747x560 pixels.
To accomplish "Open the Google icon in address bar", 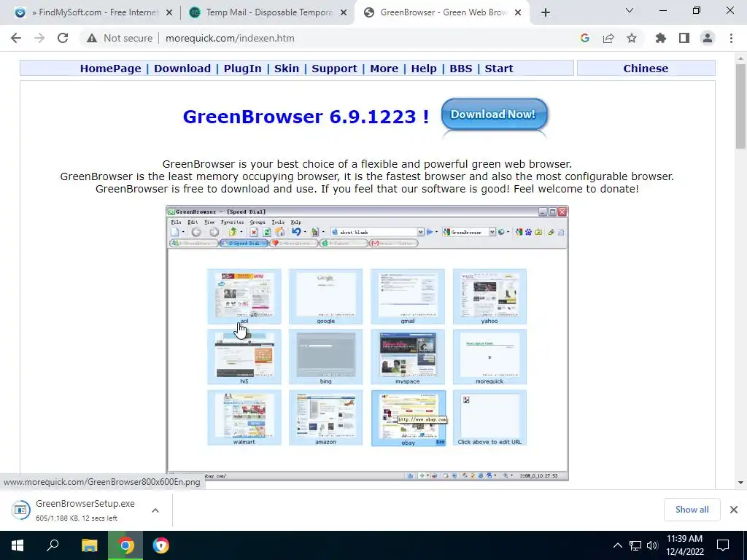I will pos(585,38).
